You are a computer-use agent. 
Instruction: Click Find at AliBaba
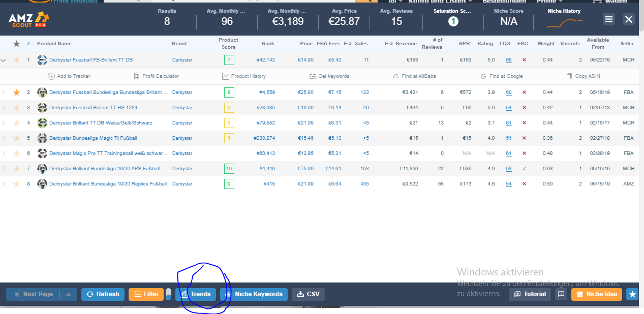click(x=415, y=76)
